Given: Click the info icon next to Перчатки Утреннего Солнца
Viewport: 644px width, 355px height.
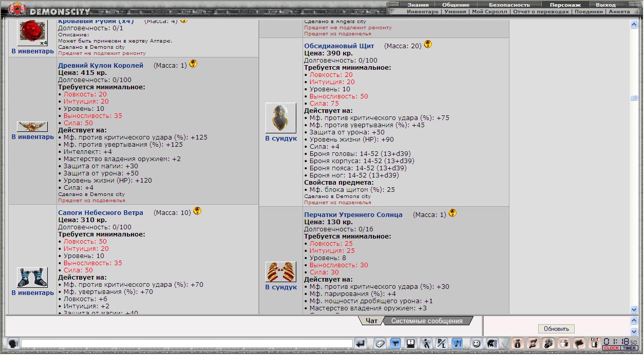Looking at the screenshot, I should pos(452,213).
